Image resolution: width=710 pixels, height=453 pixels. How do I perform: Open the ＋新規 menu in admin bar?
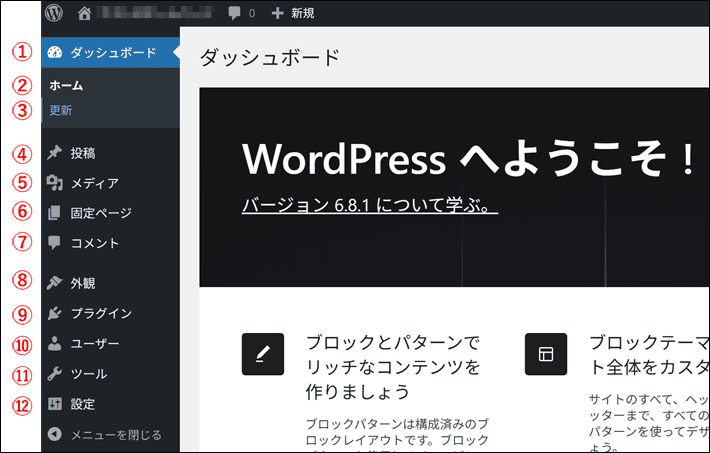[x=292, y=14]
